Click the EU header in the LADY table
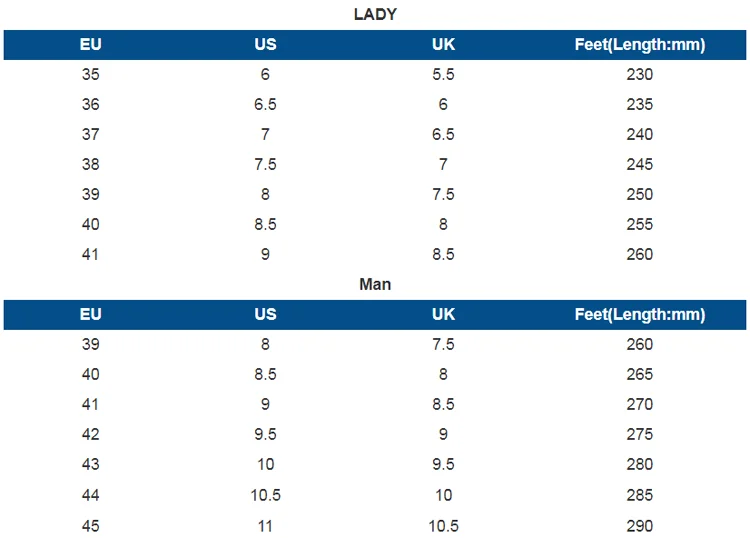The image size is (750, 538). click(x=91, y=44)
